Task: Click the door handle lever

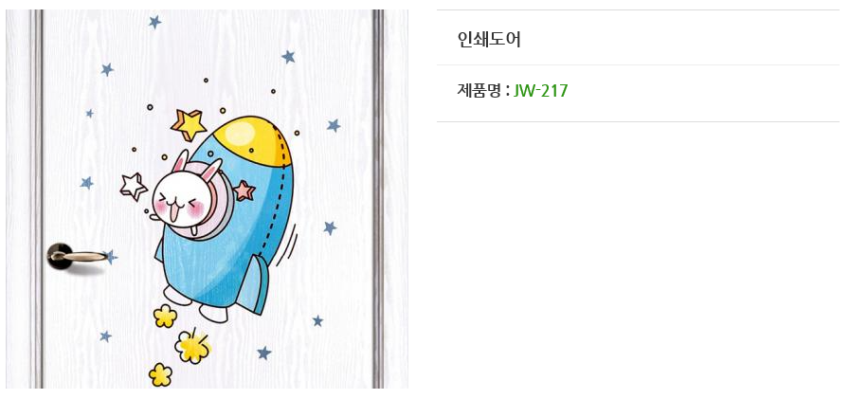Action: [75, 256]
